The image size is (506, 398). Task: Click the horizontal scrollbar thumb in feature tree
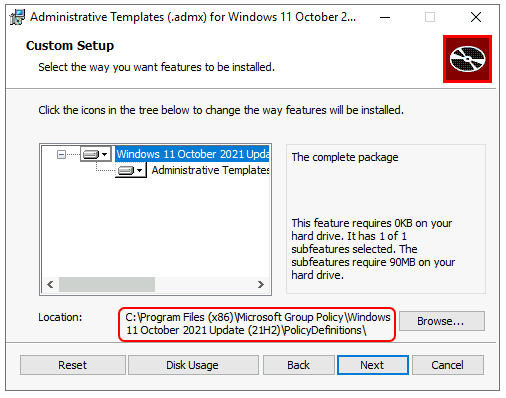[x=107, y=284]
